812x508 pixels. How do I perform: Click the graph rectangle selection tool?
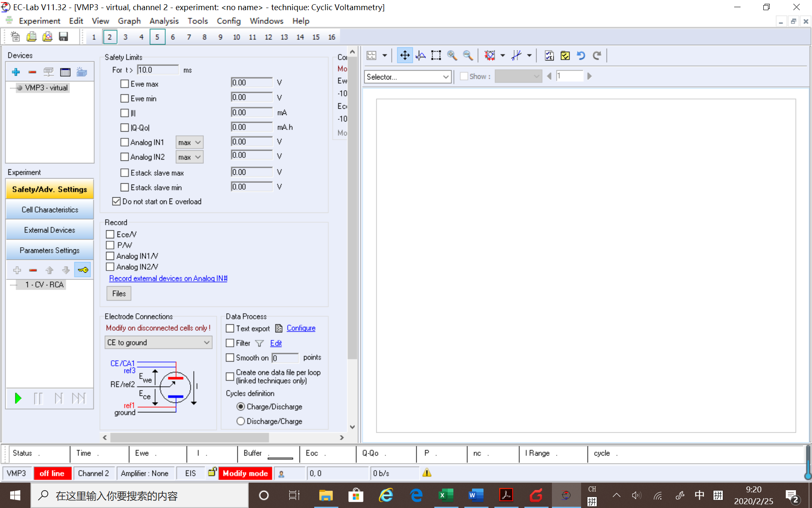pyautogui.click(x=436, y=55)
